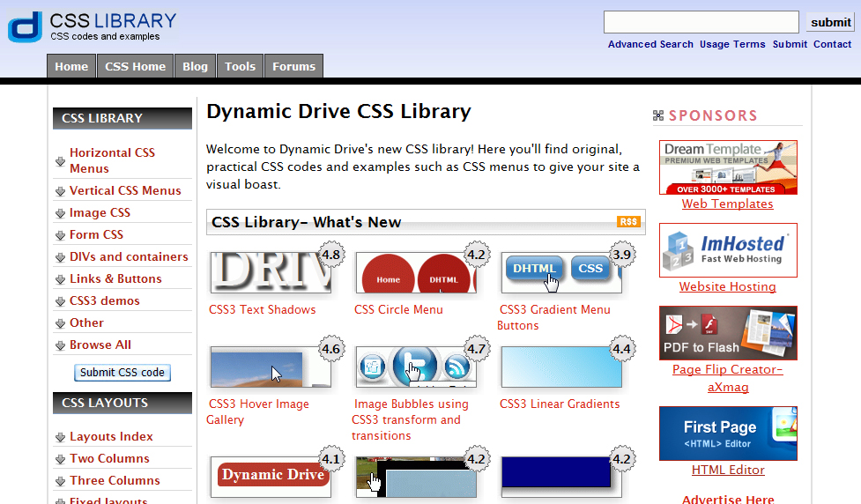Click arrow icon beside DIVs and containers
The width and height of the screenshot is (861, 504).
coord(61,257)
